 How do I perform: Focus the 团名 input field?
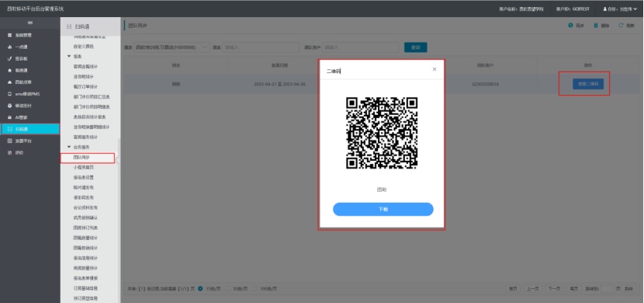[x=261, y=47]
